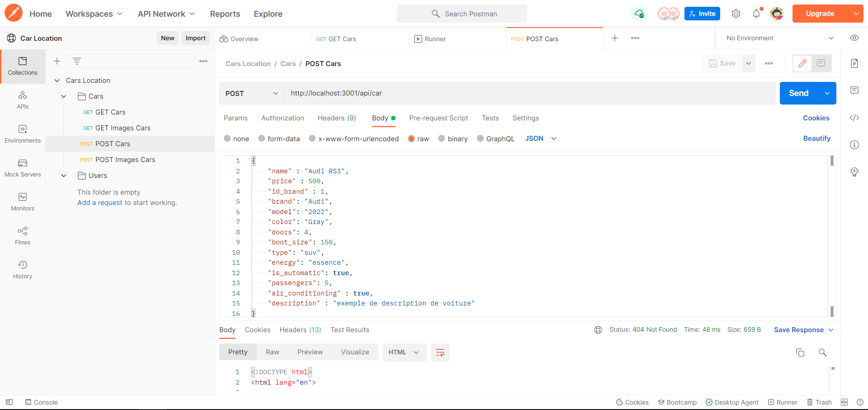Select the GraphQL body type
868x410 pixels.
[481, 138]
